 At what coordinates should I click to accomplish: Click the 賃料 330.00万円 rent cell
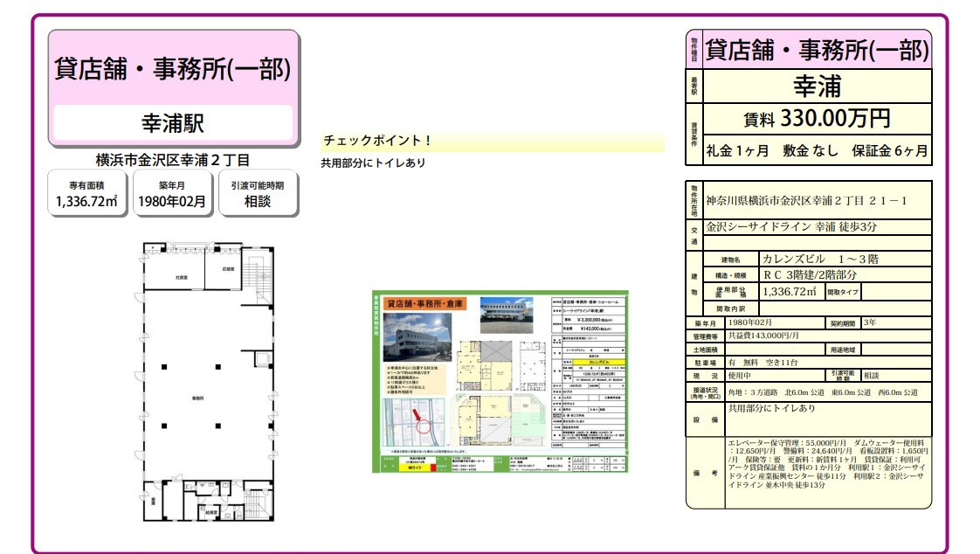point(817,118)
